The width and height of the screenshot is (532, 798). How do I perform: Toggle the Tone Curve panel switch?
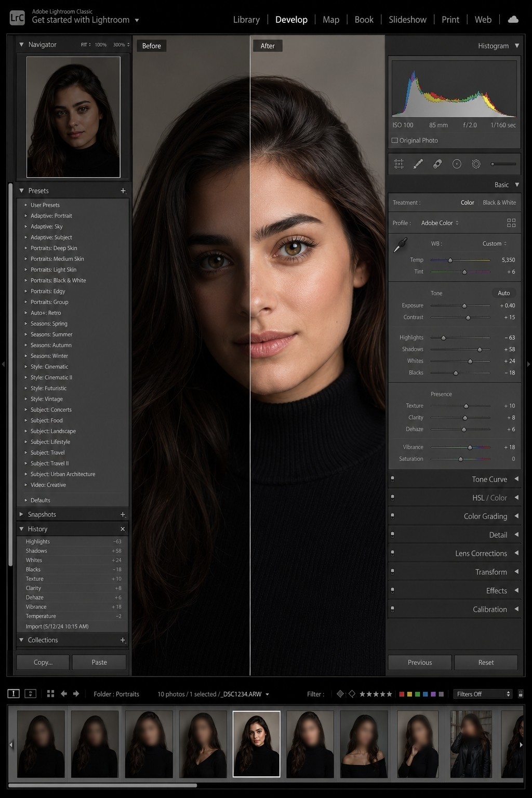tap(392, 479)
